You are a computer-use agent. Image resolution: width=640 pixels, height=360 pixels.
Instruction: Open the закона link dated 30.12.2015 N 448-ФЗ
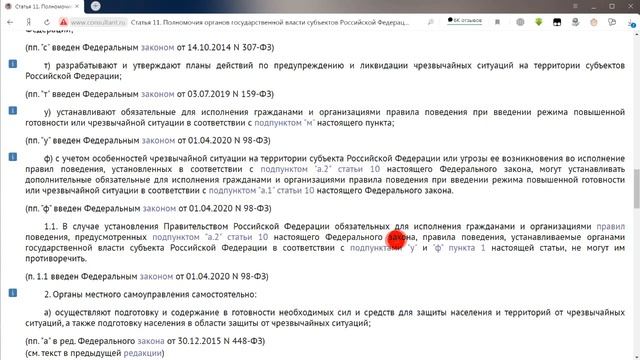pyautogui.click(x=151, y=341)
